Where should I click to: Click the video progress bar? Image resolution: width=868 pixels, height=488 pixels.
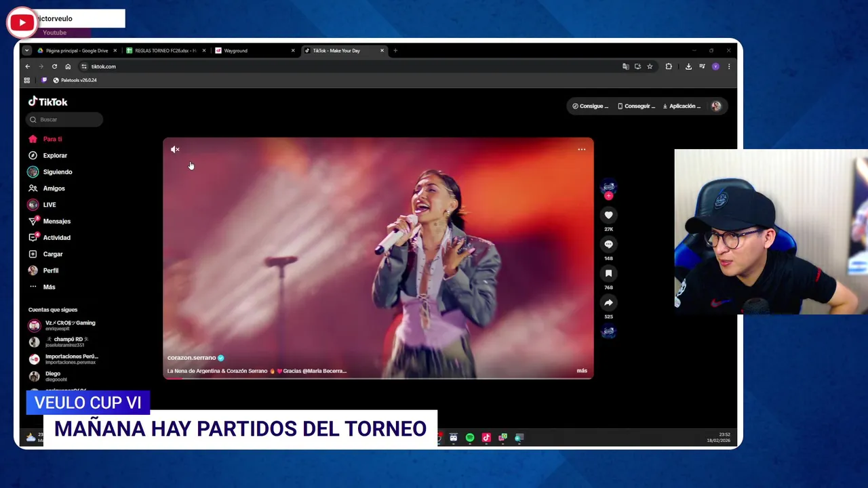[x=378, y=378]
